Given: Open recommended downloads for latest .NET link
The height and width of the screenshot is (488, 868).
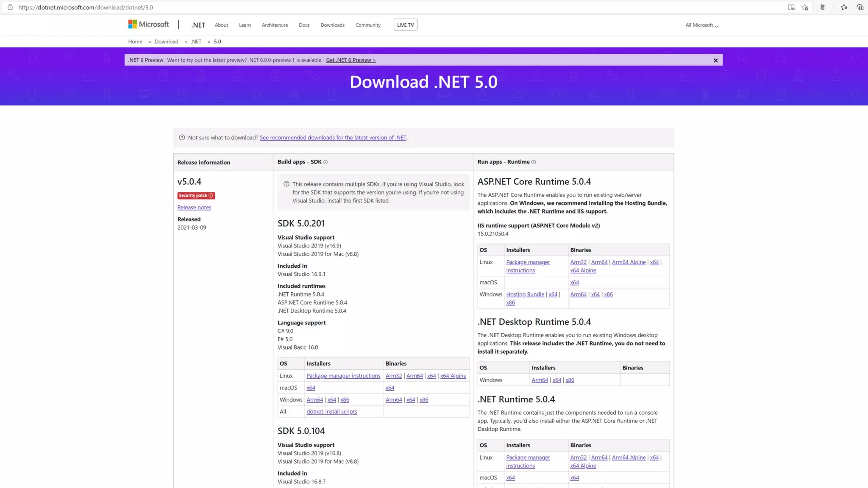Looking at the screenshot, I should click(x=333, y=138).
